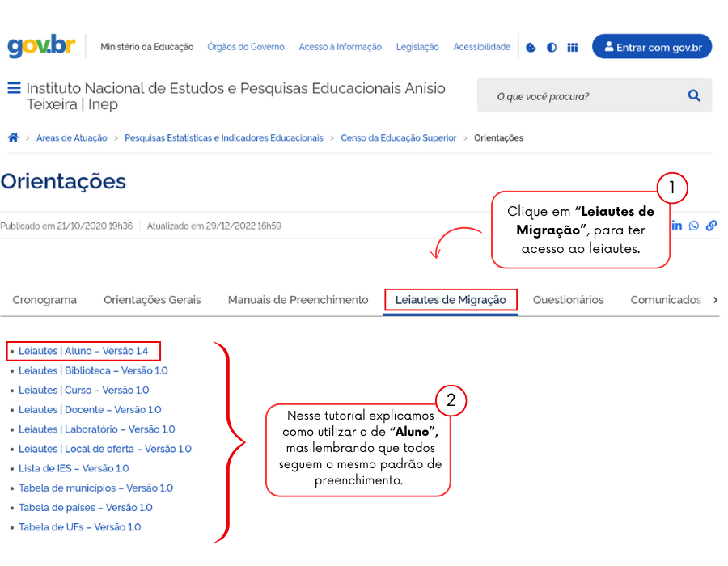
Task: Open Leiautes | Aluno – Versão 1.4 link
Action: (83, 351)
